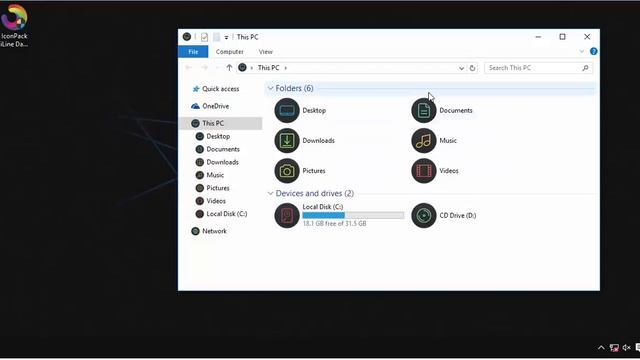Click the 'Videos' folder label in content pane

pyautogui.click(x=449, y=171)
